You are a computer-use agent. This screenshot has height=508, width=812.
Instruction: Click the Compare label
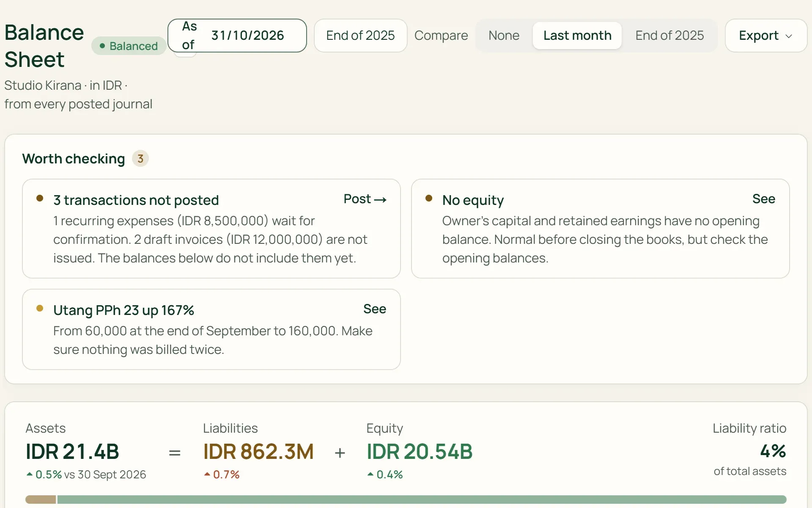441,36
